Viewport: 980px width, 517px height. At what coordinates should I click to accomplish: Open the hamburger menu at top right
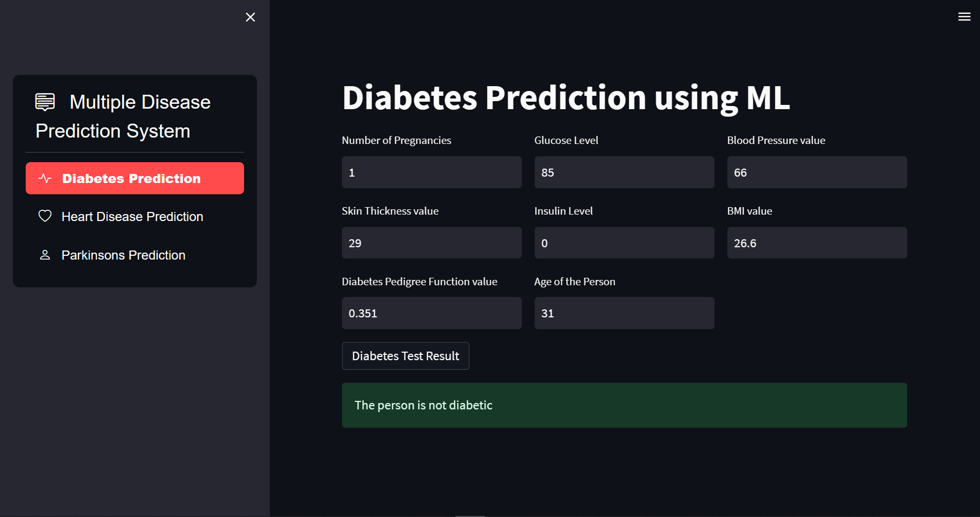964,17
